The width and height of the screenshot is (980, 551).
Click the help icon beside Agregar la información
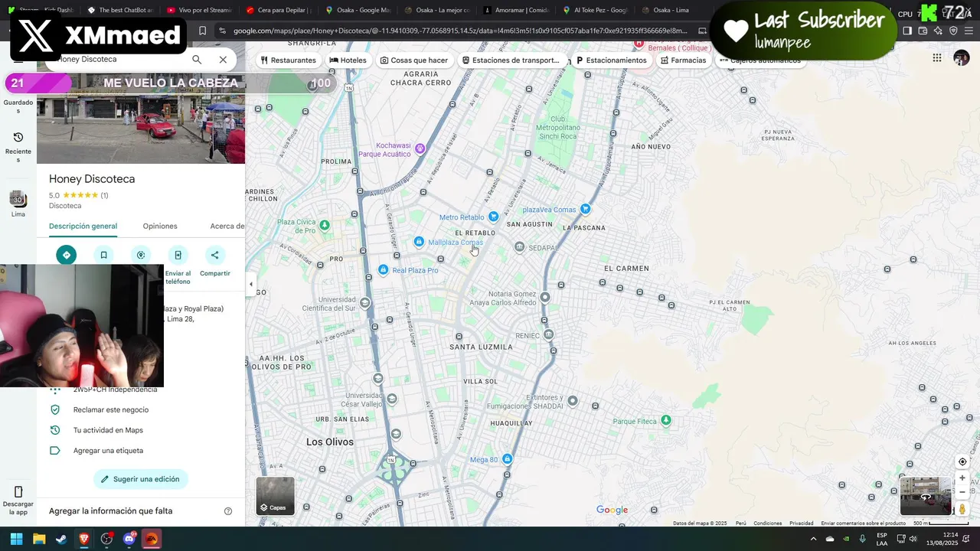point(227,511)
